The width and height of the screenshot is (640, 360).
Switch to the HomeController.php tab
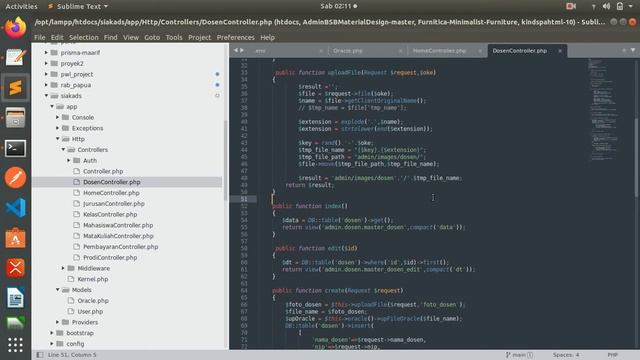[x=439, y=51]
